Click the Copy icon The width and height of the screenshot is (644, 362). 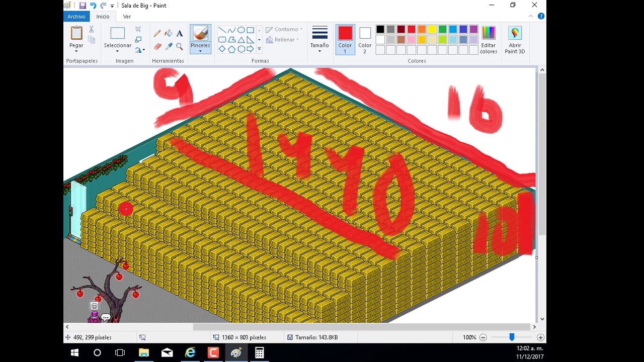pos(91,39)
